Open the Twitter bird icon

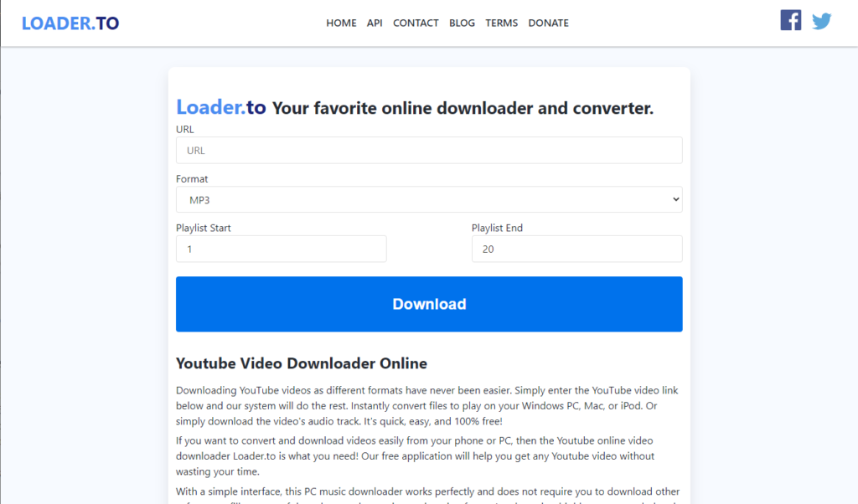click(821, 21)
